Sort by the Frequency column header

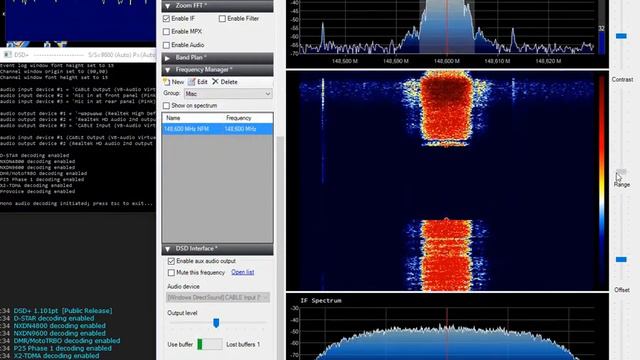coord(239,118)
